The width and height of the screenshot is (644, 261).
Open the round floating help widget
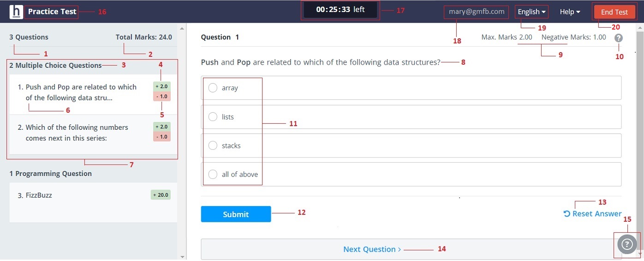pos(626,244)
